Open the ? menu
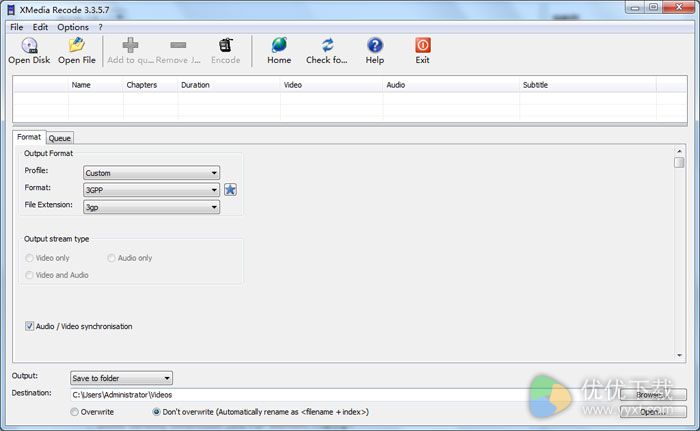 100,27
